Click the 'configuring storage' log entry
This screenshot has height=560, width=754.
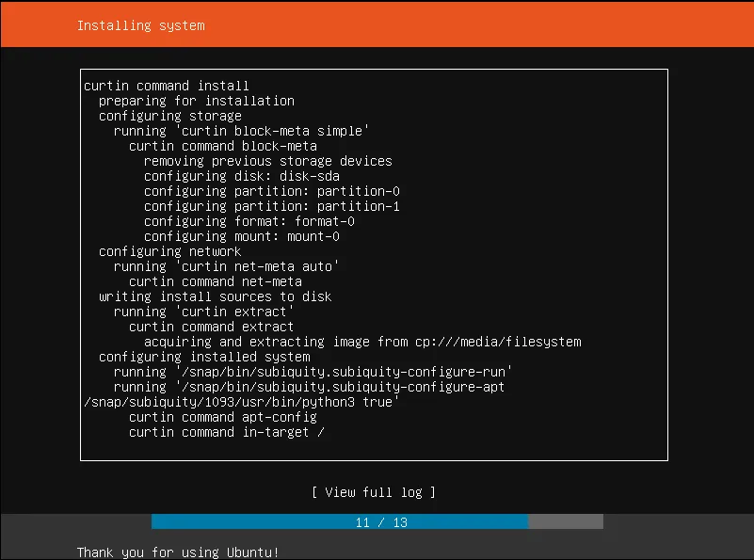(x=169, y=116)
